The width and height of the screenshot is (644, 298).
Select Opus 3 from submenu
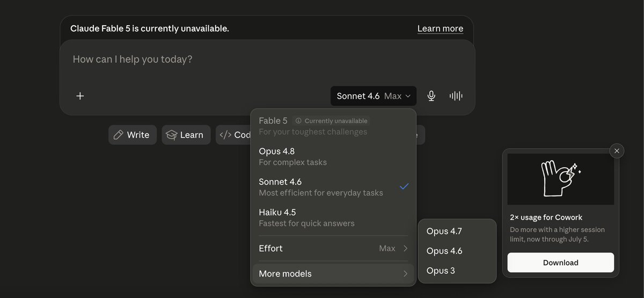[x=457, y=271]
